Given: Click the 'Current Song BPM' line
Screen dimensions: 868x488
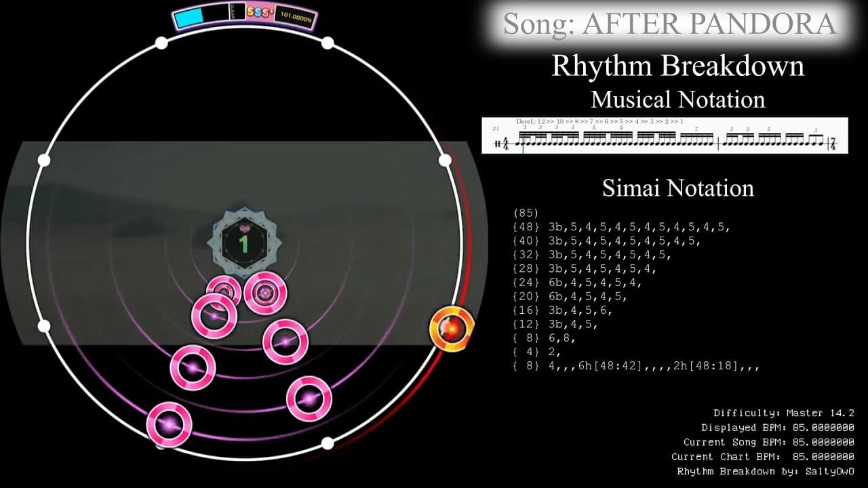Looking at the screenshot, I should point(769,443).
